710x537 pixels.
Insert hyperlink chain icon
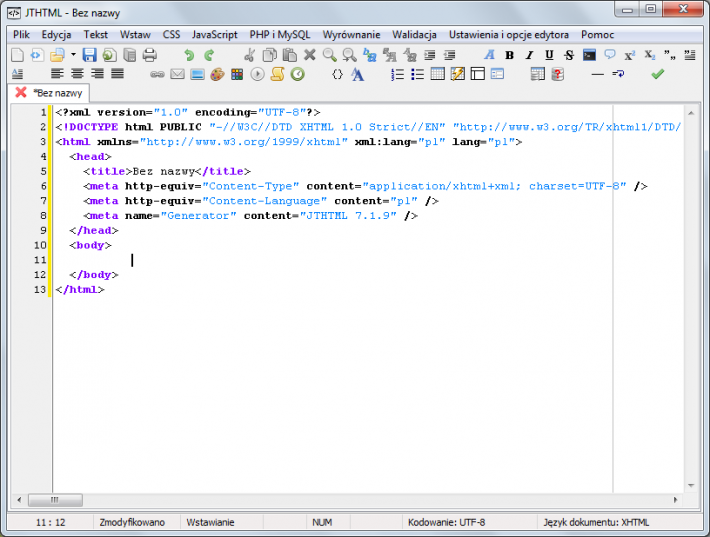pos(157,74)
